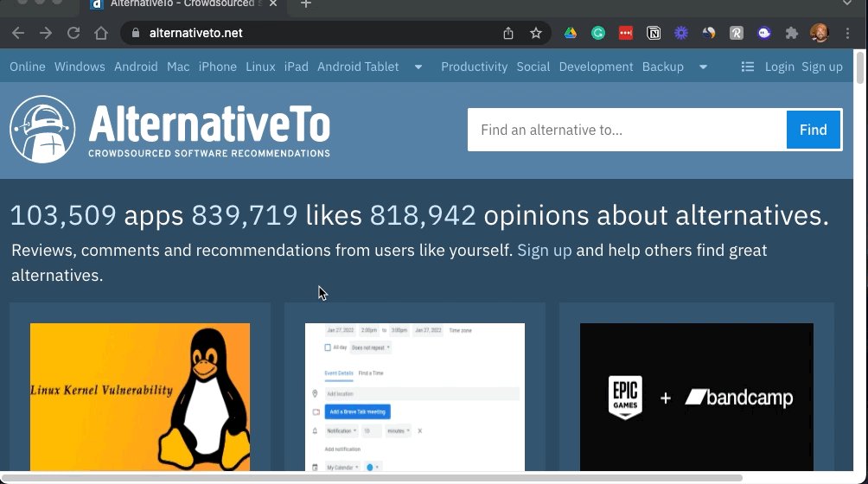The height and width of the screenshot is (484, 868).
Task: Bookmark this page with the star icon
Action: tap(536, 33)
